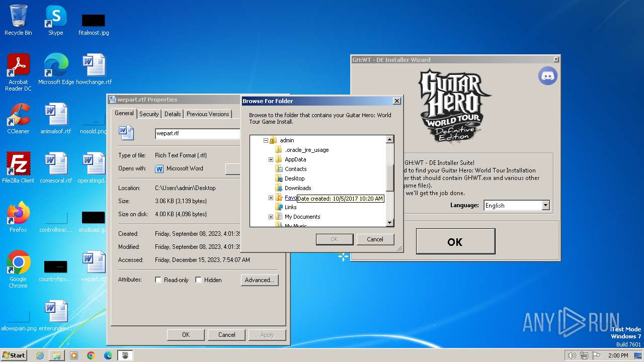644x362 pixels.
Task: Open Edge from the taskbar
Action: click(x=108, y=355)
